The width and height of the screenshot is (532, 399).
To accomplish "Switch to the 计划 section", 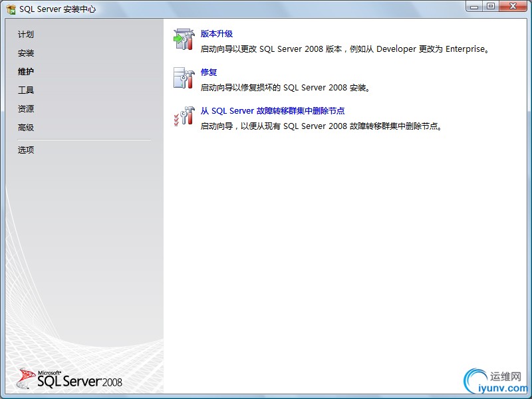I will pyautogui.click(x=26, y=35).
